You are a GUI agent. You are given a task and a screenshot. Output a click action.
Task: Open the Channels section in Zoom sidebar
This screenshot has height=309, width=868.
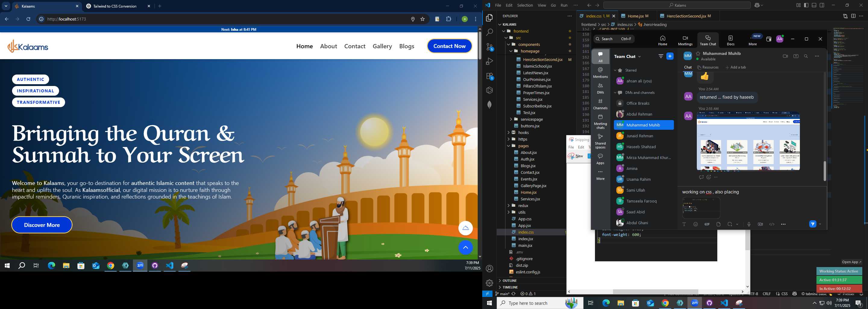click(600, 104)
